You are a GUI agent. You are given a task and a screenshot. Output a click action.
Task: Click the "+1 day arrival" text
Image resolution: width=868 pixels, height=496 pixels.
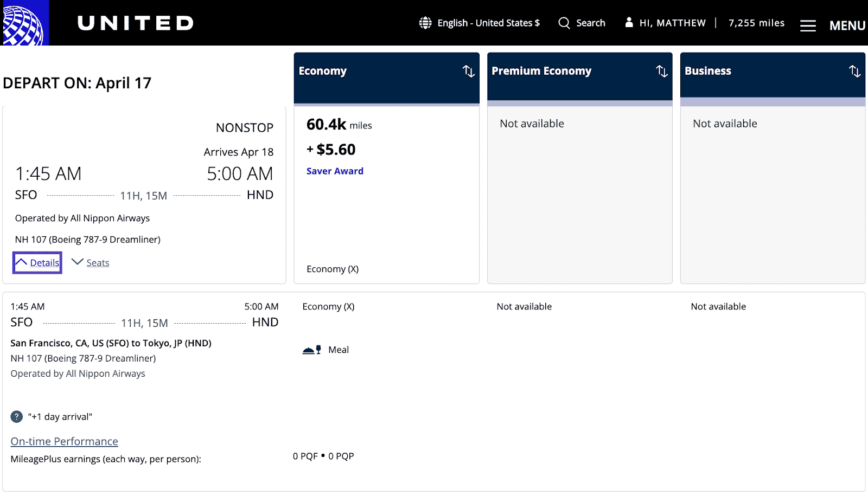tap(60, 417)
